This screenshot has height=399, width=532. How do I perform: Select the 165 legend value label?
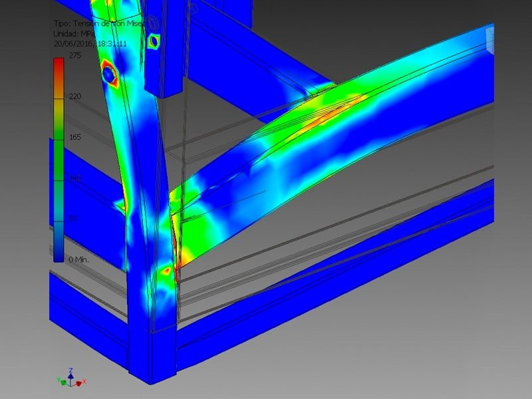[74, 137]
